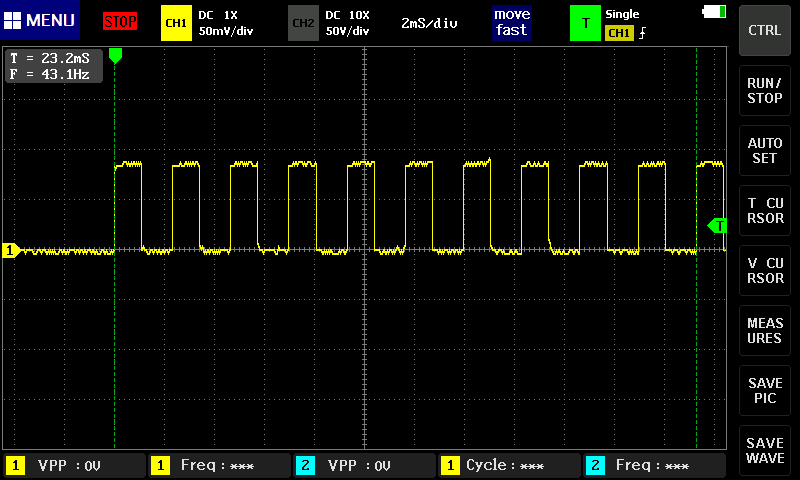Tap the SAVE PIC button
The height and width of the screenshot is (480, 800).
(x=764, y=391)
